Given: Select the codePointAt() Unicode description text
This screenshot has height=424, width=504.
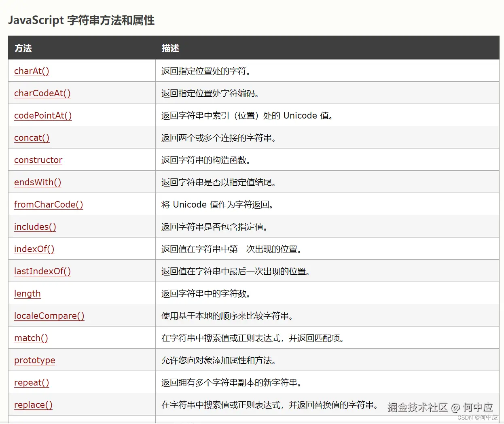Looking at the screenshot, I should coord(248,116).
